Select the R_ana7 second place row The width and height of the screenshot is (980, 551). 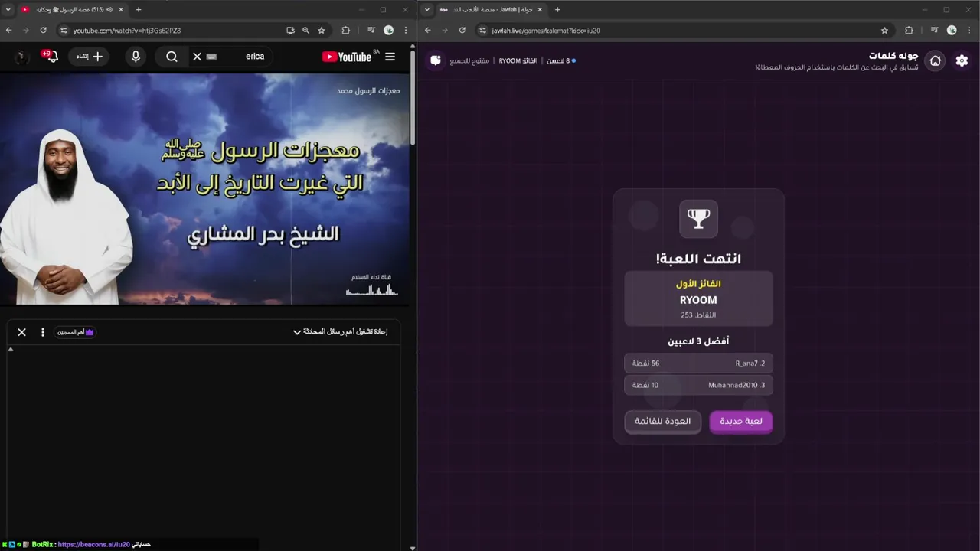point(698,364)
